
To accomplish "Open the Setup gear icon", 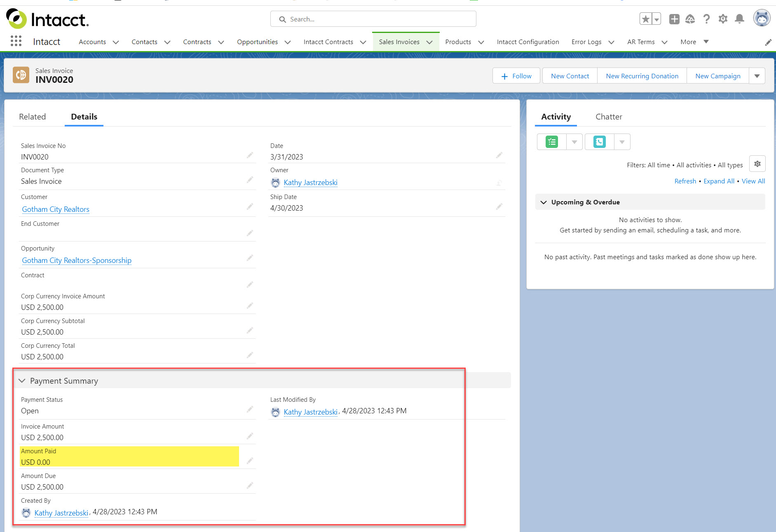I will [723, 19].
